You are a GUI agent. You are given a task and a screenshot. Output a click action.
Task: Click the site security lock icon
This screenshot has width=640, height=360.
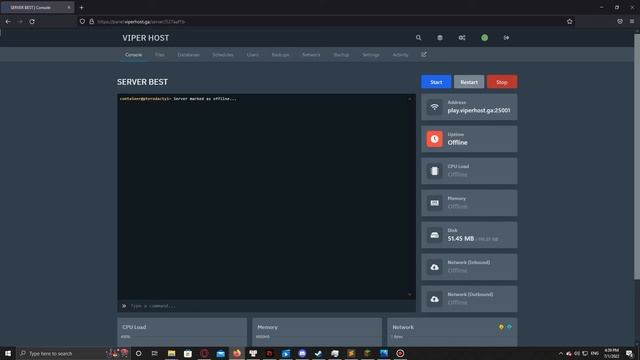91,21
